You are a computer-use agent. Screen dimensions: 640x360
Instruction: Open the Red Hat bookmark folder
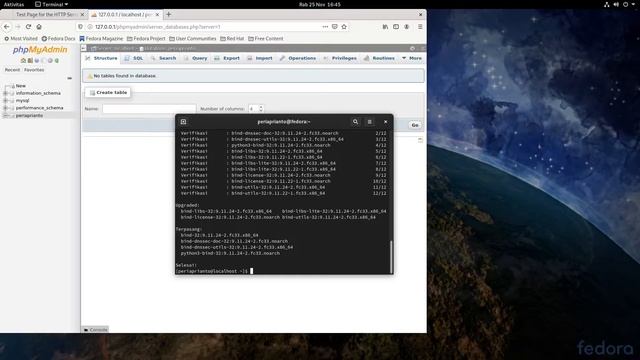(232, 38)
